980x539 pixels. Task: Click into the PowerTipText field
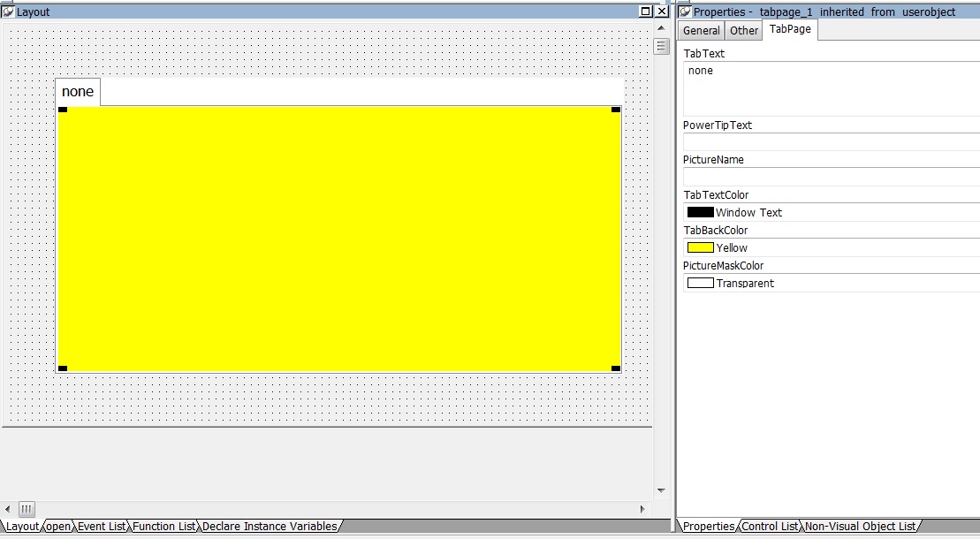click(x=831, y=142)
